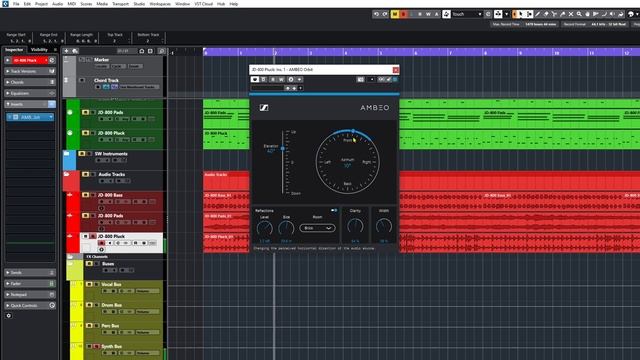Open the AMBEO insert slot in Inspector
This screenshot has width=640, height=360.
click(31, 117)
